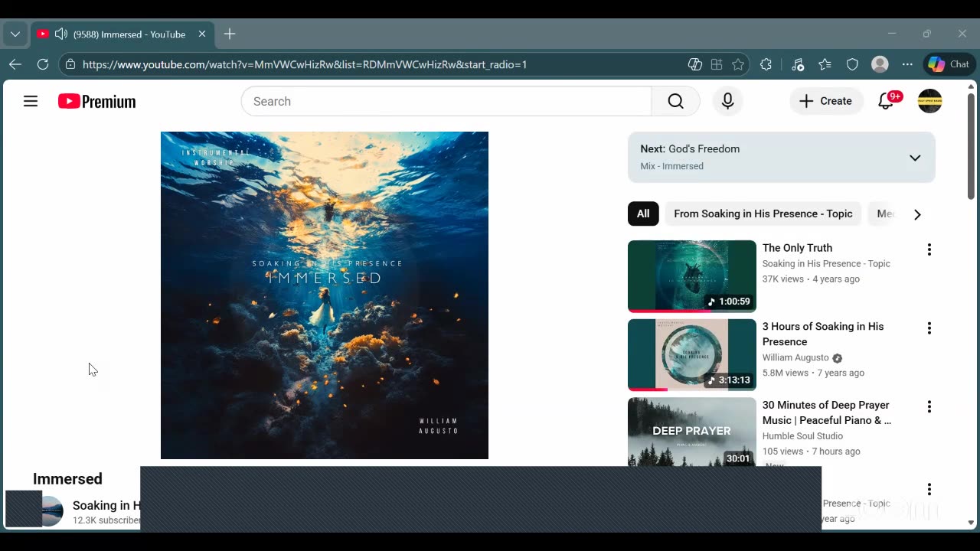Open The Only Truth video thumbnail
This screenshot has width=980, height=551.
pyautogui.click(x=692, y=276)
